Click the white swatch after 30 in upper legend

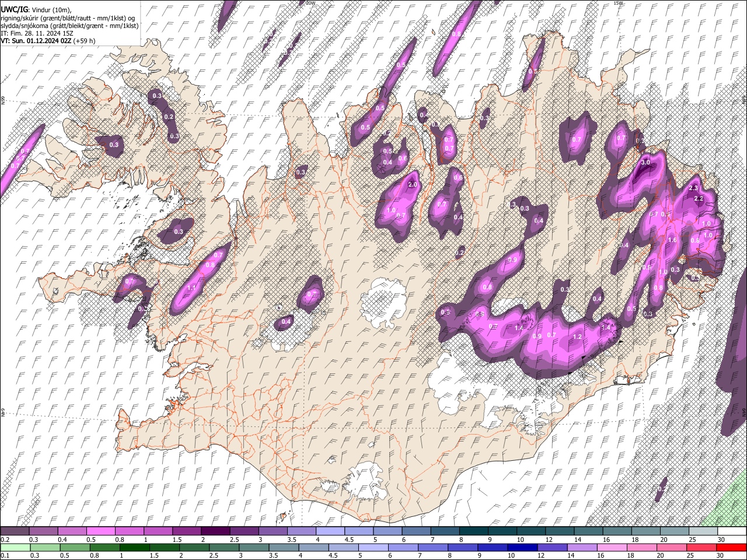(732, 531)
